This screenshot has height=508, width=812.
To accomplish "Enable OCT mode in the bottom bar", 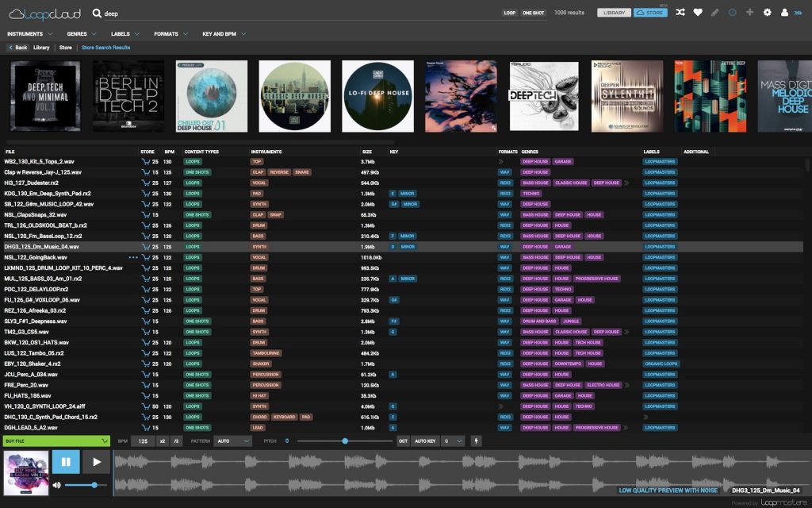I will [x=403, y=441].
